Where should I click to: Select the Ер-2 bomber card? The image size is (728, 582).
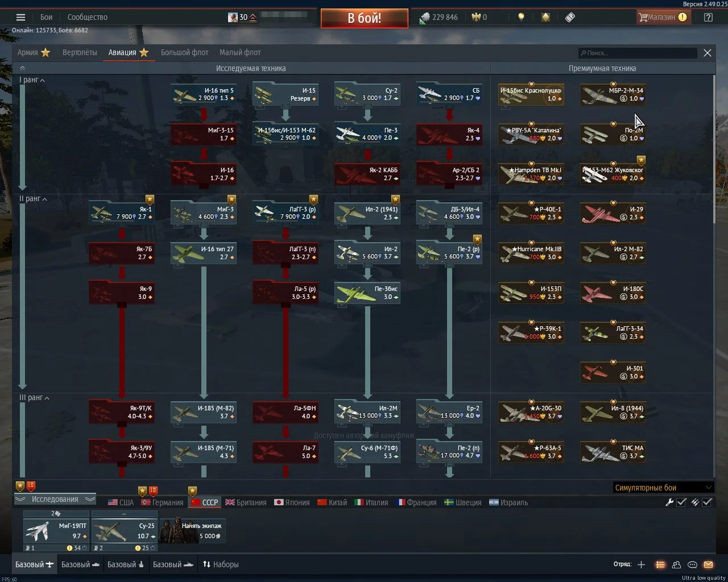(449, 412)
